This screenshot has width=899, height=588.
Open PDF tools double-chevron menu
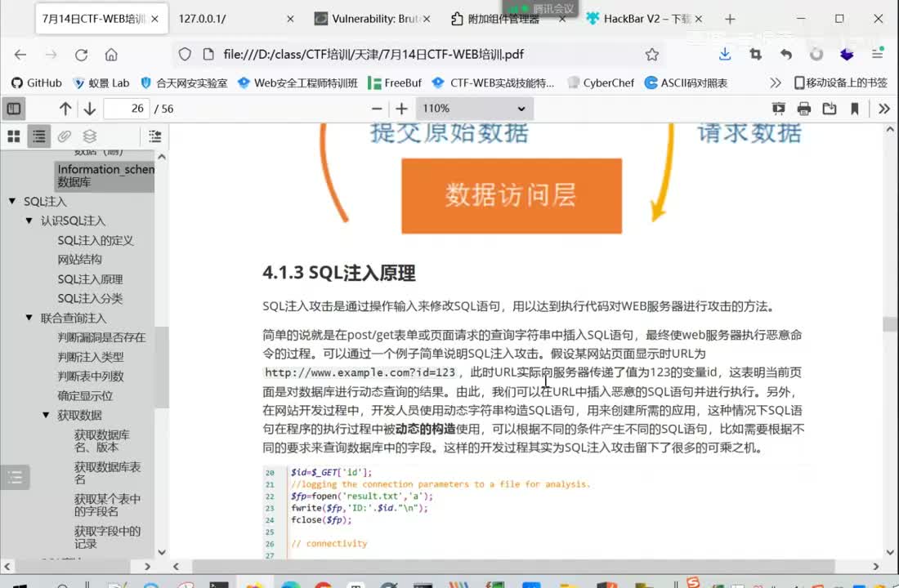tap(884, 109)
